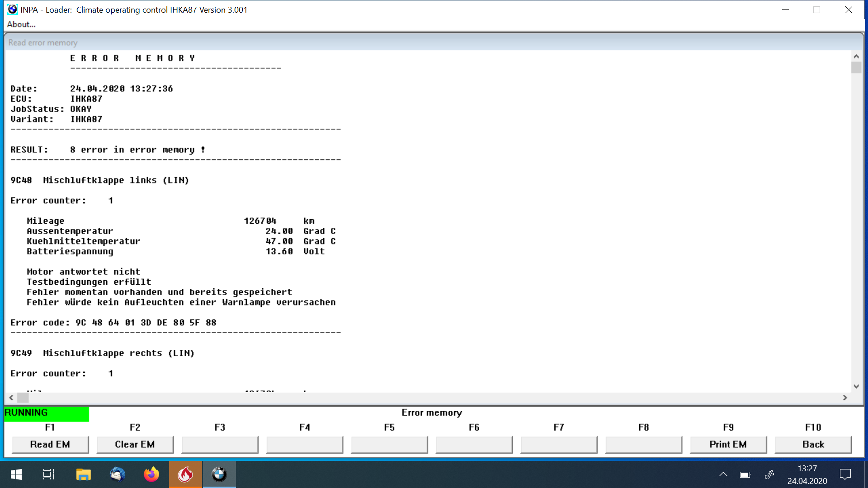The height and width of the screenshot is (488, 868).
Task: Click the 'RESULT: 8 error in error memory' line
Action: point(108,150)
